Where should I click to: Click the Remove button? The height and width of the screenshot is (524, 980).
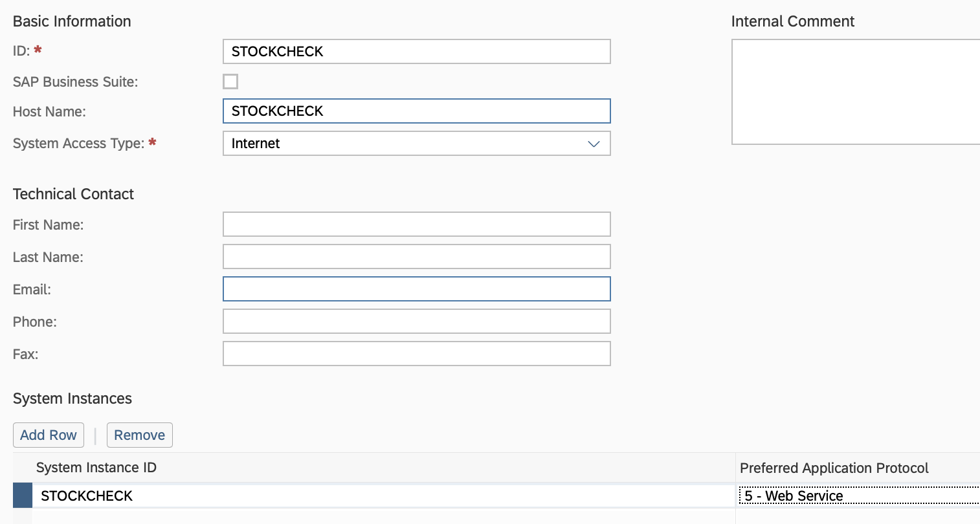[139, 435]
